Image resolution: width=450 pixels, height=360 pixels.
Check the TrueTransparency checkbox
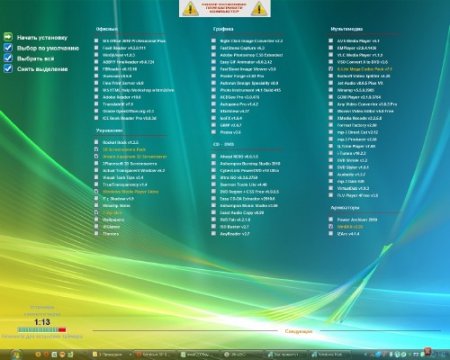[x=96, y=184]
